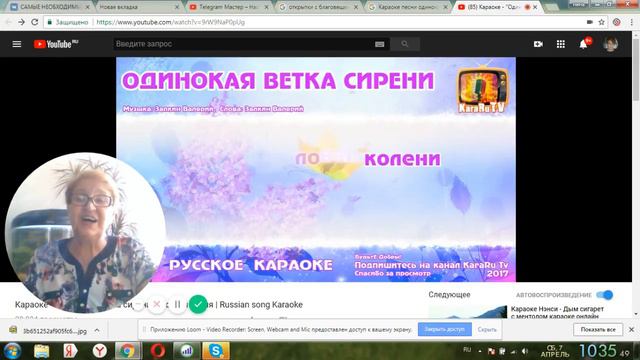
Task: Click the browser address bar URL
Action: (171, 22)
